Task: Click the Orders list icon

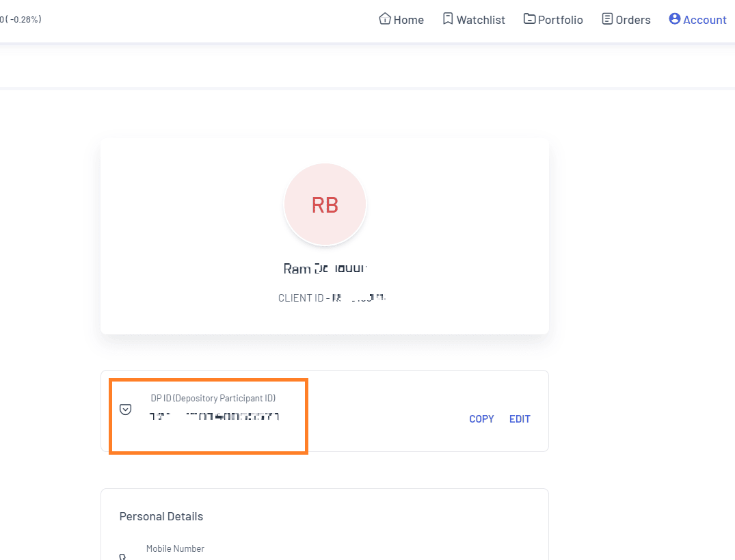Action: click(x=607, y=18)
